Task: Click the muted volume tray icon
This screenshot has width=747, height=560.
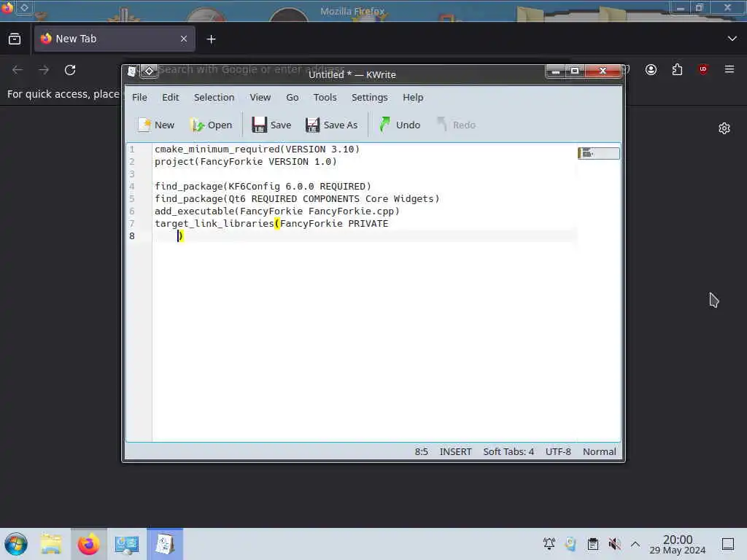Action: [614, 544]
